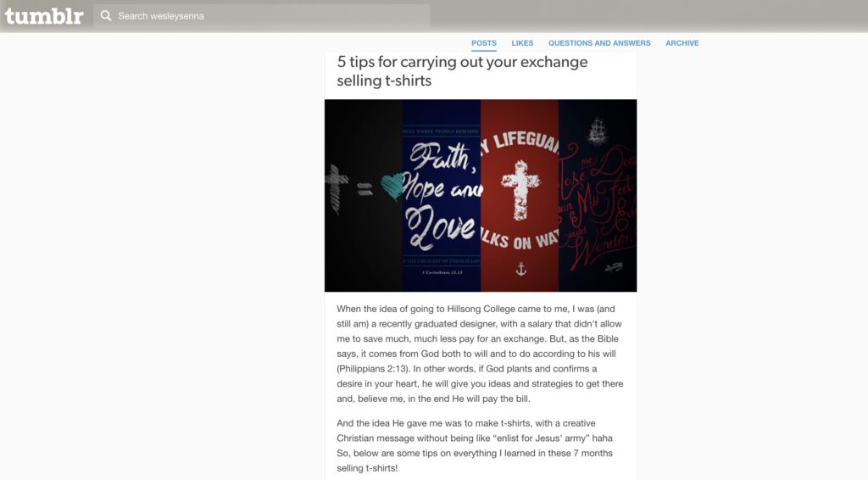
Task: Switch to the POSTS tab
Action: tap(484, 43)
